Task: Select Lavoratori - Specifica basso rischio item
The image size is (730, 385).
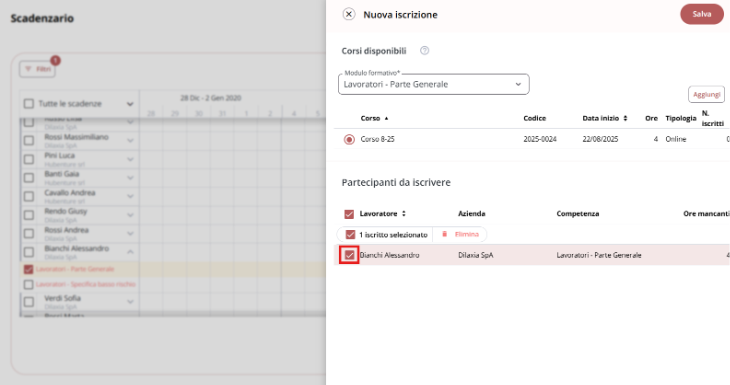Action: pyautogui.click(x=86, y=284)
